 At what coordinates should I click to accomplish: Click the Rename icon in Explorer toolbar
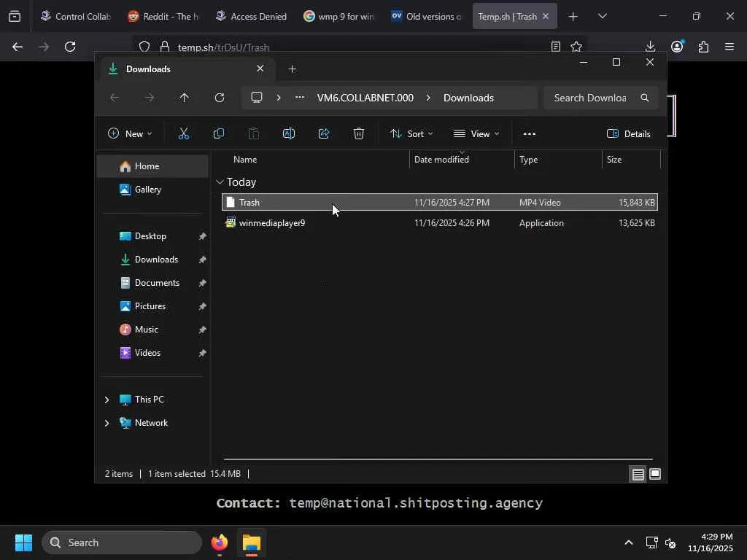pyautogui.click(x=289, y=134)
